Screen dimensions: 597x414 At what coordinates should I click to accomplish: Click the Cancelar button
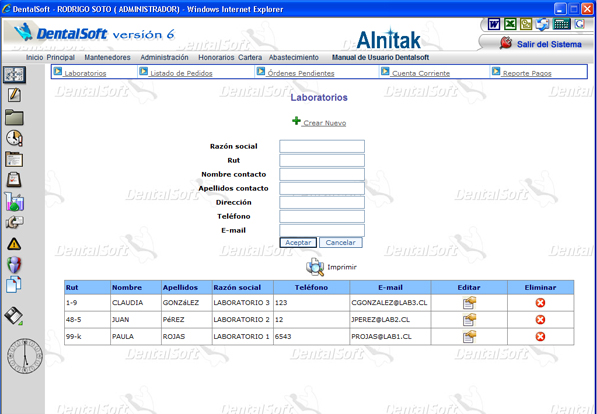(340, 243)
